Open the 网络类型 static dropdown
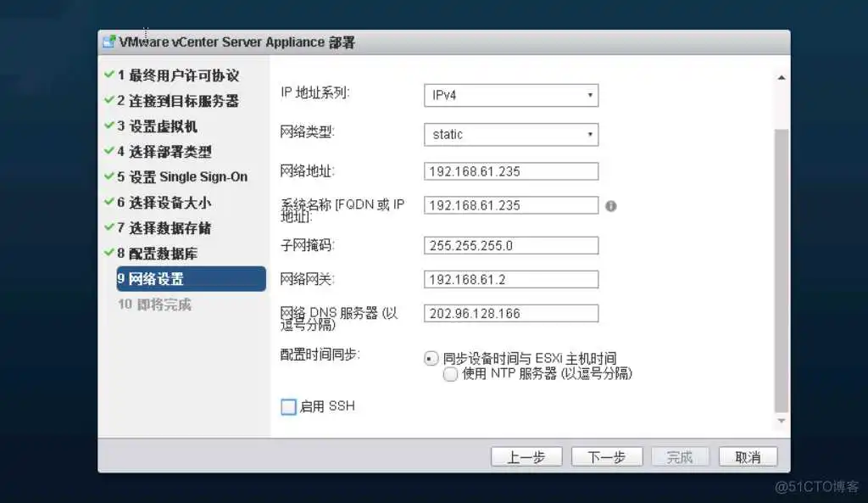Screen dimensions: 868x503 coord(511,135)
